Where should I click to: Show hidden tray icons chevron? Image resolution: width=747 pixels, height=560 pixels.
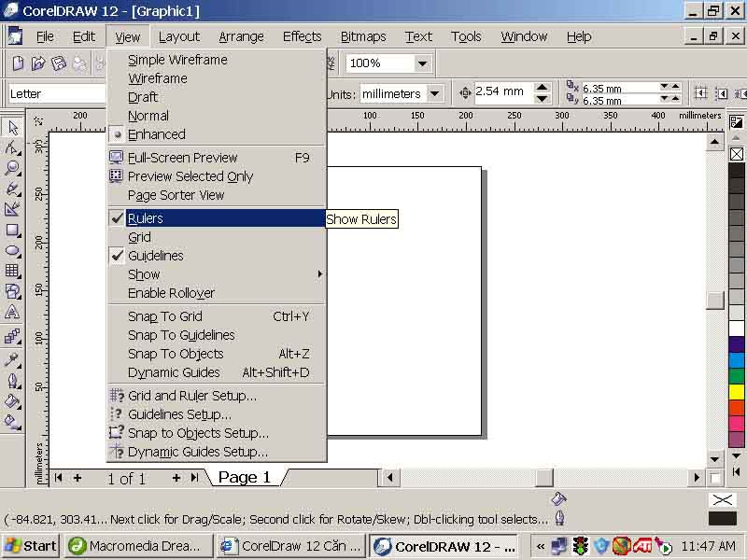tap(541, 546)
